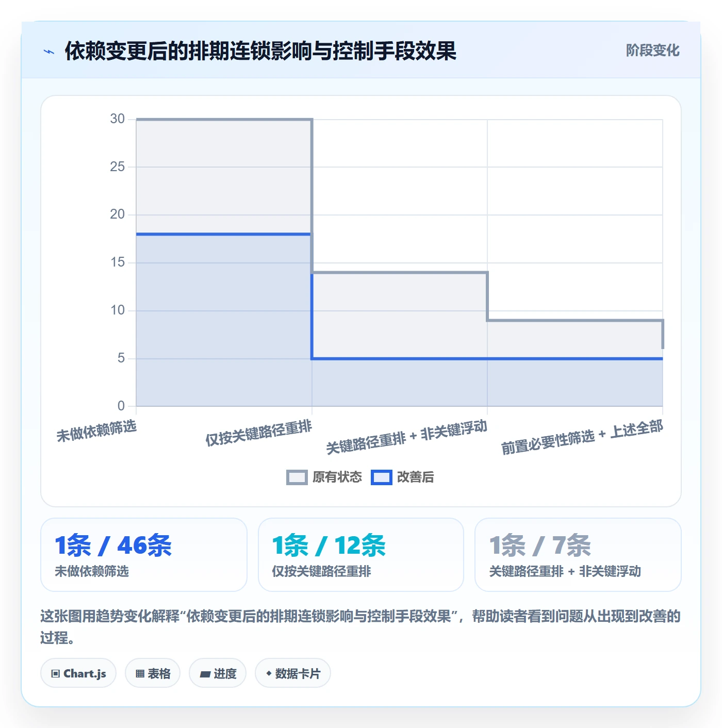The height and width of the screenshot is (728, 722).
Task: Click the Chart.js tag icon
Action: [x=56, y=674]
